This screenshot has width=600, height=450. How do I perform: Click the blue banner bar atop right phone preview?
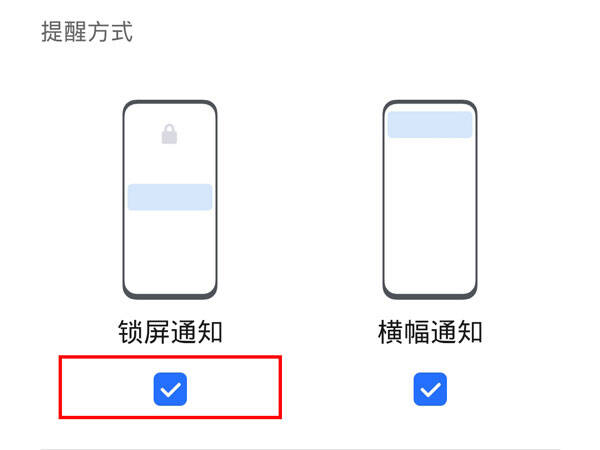tap(430, 125)
